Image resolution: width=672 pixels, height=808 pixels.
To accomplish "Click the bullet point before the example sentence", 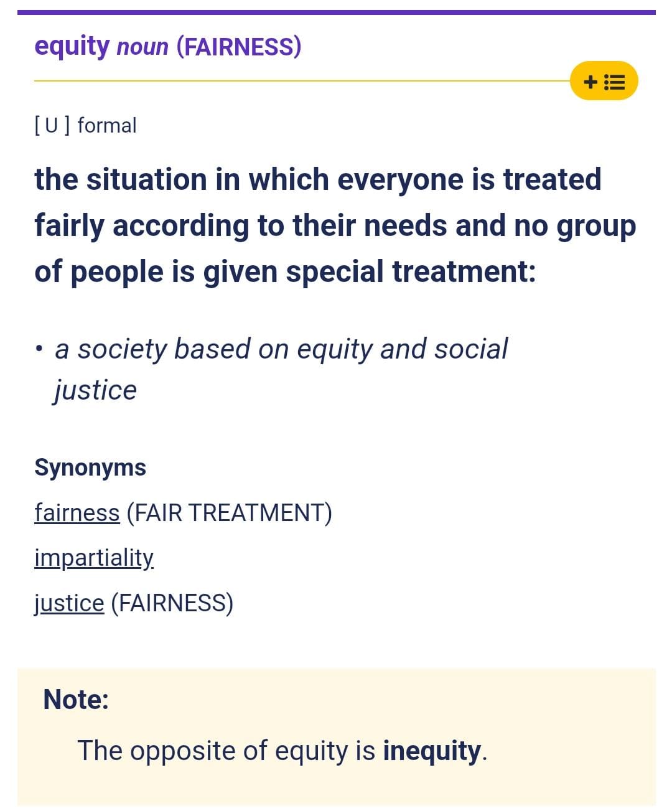I will point(40,349).
